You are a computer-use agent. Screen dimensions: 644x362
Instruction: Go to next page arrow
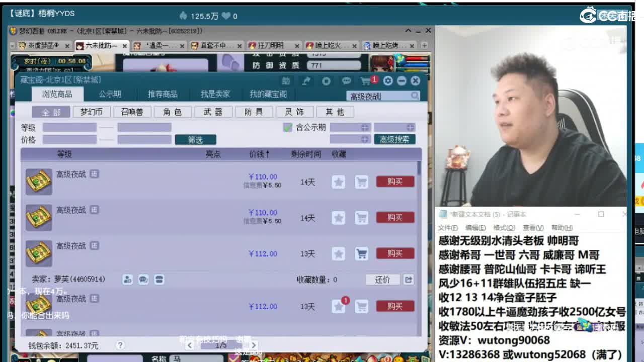click(254, 345)
